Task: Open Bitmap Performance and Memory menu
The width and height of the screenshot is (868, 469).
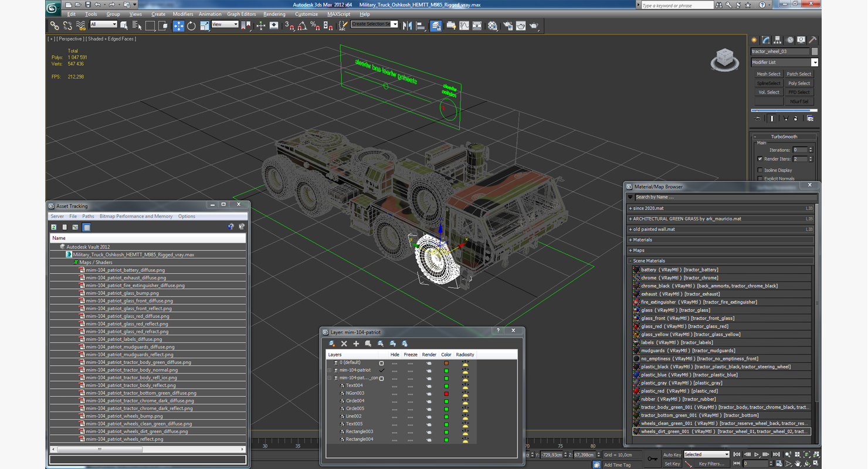Action: [x=136, y=216]
